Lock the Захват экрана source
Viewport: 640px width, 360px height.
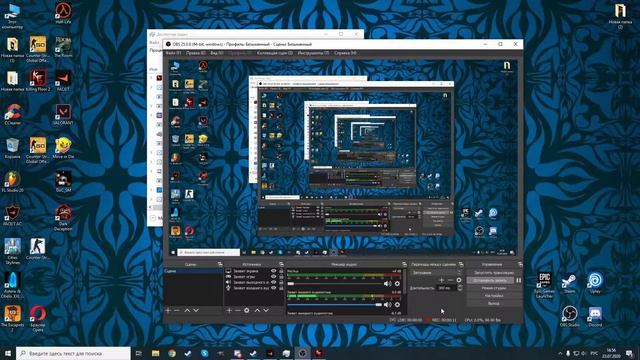[x=281, y=271]
